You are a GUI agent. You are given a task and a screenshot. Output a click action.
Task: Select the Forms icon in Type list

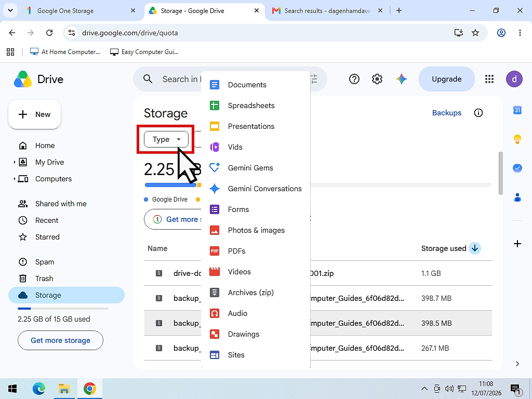215,209
